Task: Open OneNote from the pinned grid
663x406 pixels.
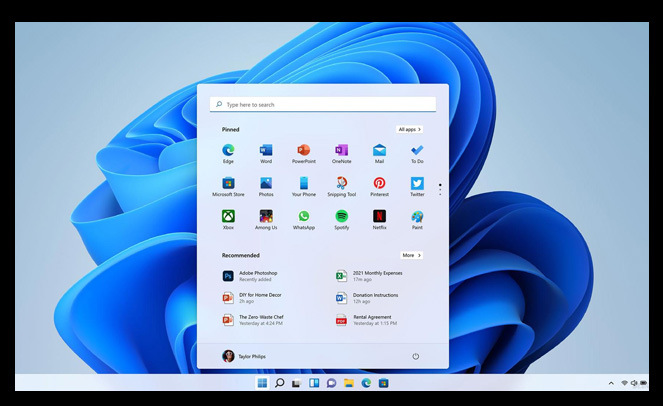Action: 342,154
